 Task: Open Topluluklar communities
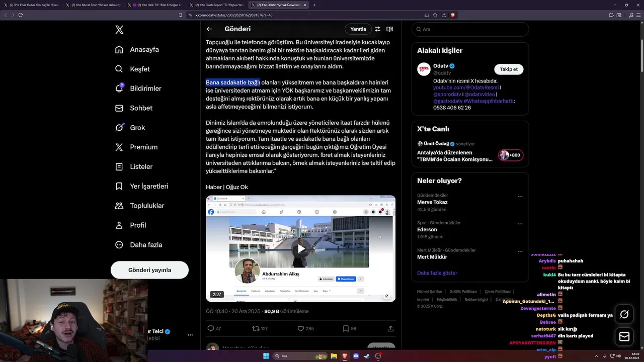click(x=140, y=206)
